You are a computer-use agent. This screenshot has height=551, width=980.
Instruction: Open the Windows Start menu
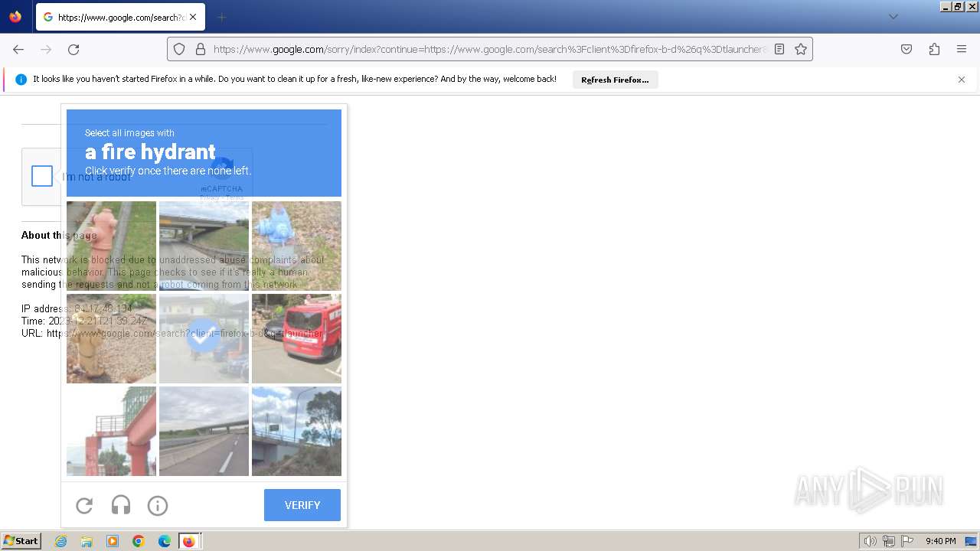(21, 541)
